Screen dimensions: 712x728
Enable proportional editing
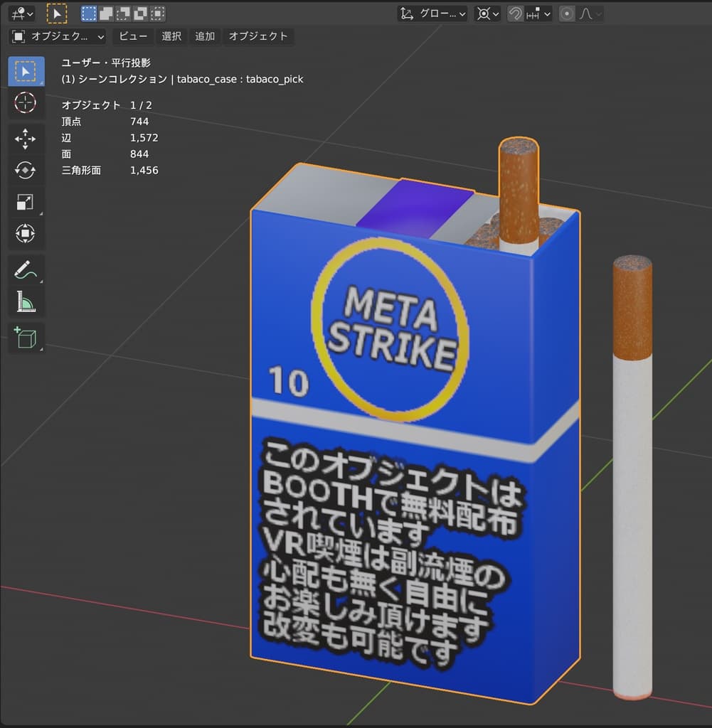click(567, 13)
